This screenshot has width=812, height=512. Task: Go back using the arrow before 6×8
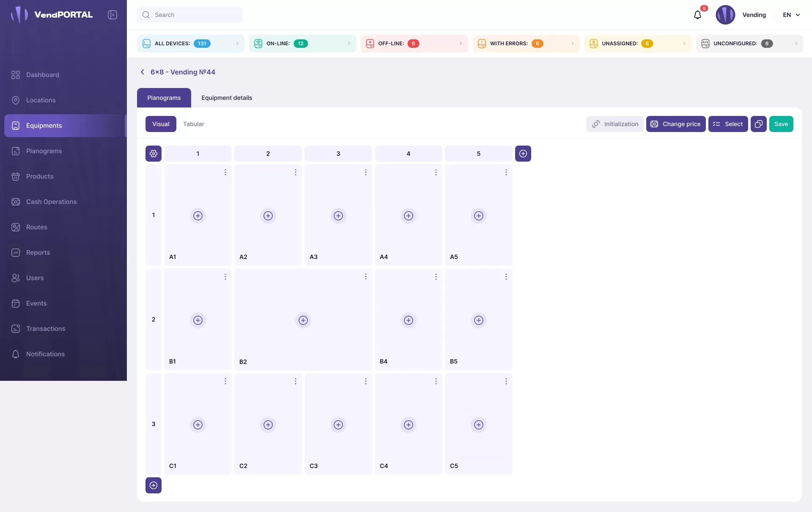tap(143, 72)
